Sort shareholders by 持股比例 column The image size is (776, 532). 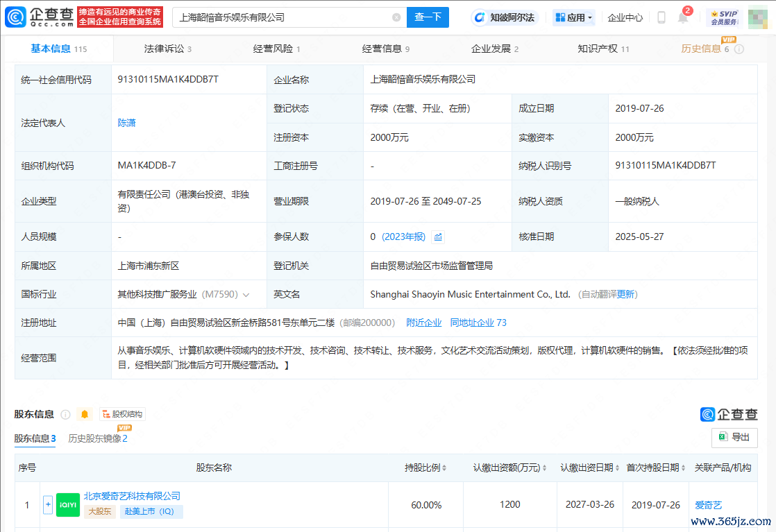(x=425, y=468)
